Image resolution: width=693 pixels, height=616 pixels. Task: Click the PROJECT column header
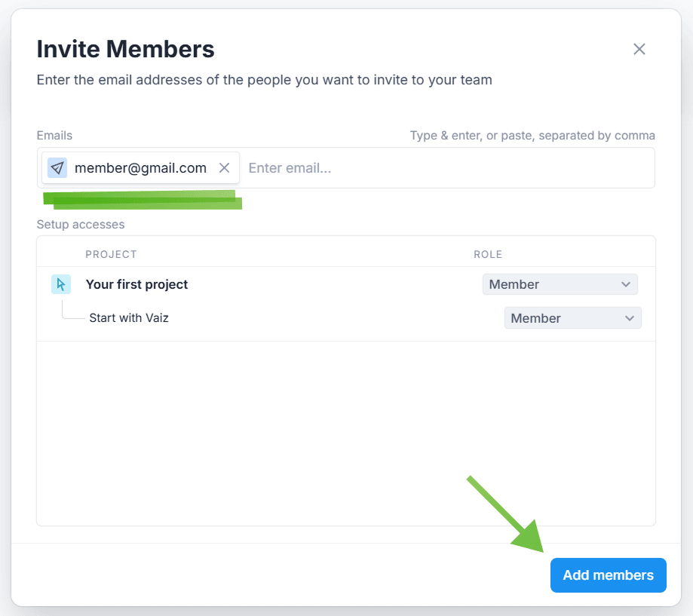click(x=111, y=254)
